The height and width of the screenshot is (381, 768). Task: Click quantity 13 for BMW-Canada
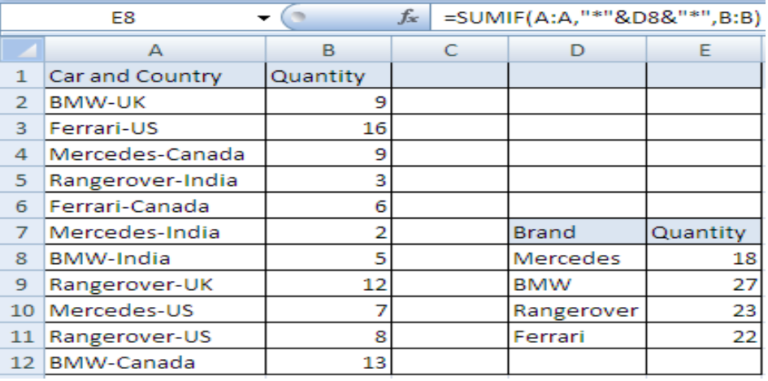(329, 362)
